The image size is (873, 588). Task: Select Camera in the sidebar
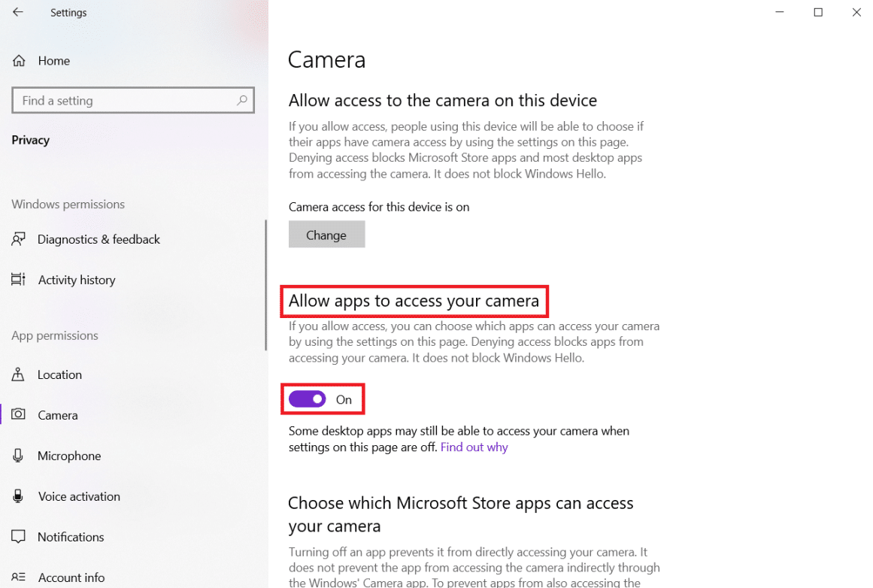tap(58, 415)
